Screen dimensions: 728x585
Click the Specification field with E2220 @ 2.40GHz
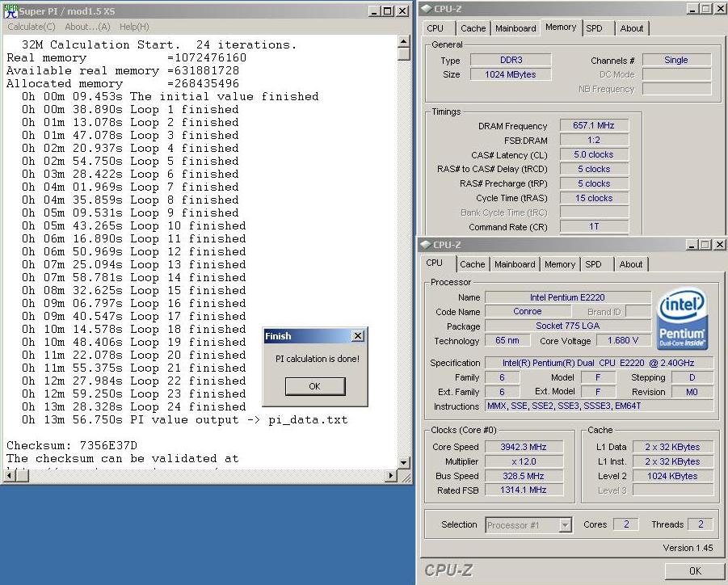[x=599, y=363]
